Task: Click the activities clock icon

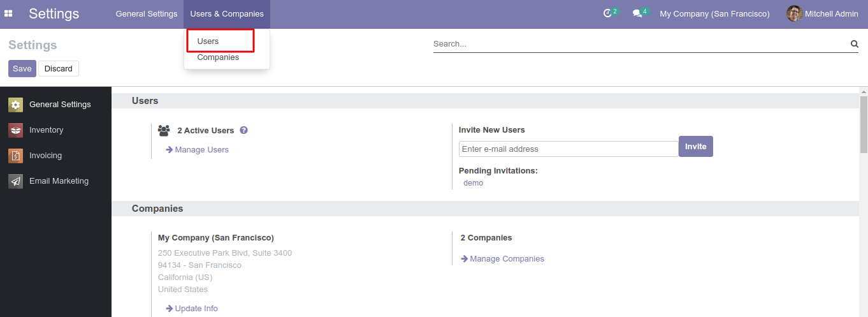Action: [x=607, y=13]
